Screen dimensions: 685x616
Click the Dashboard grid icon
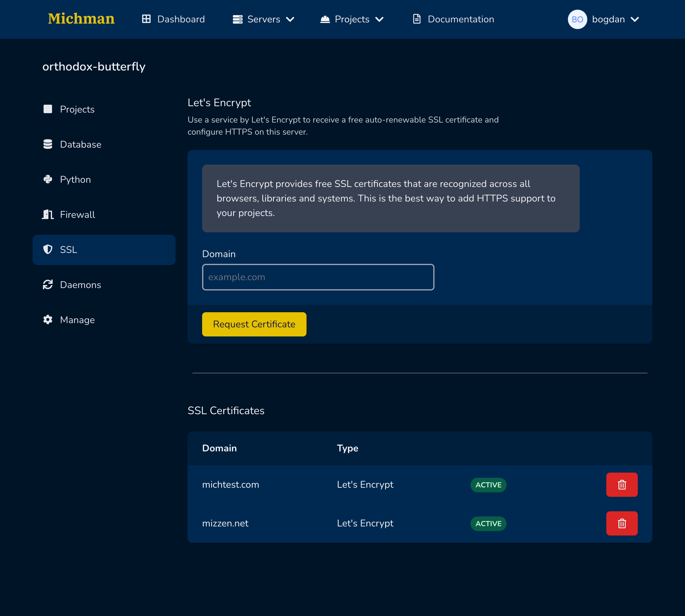pyautogui.click(x=146, y=19)
